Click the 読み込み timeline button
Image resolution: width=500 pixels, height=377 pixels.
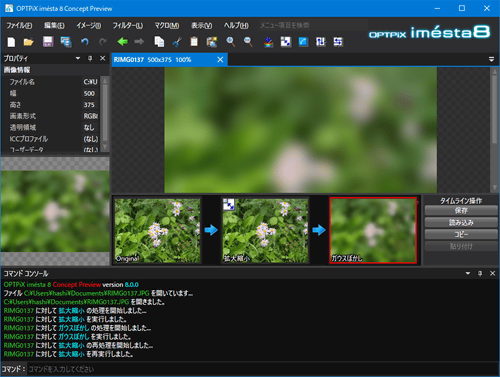tap(461, 222)
